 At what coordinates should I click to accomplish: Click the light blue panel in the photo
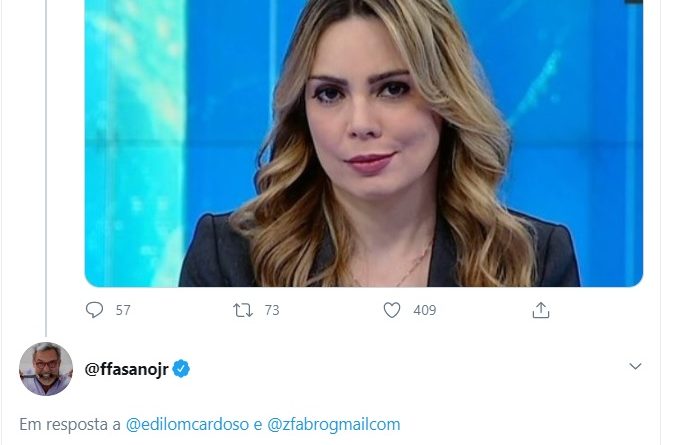pos(135,142)
